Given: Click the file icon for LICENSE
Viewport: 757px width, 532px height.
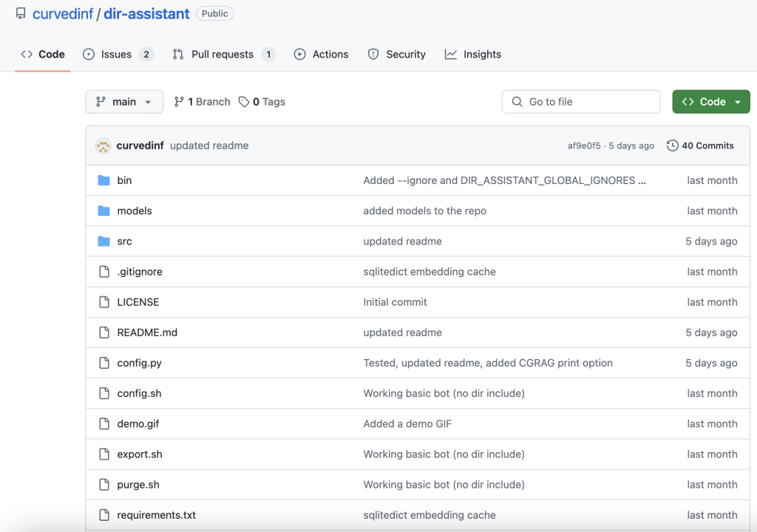Looking at the screenshot, I should coord(103,302).
